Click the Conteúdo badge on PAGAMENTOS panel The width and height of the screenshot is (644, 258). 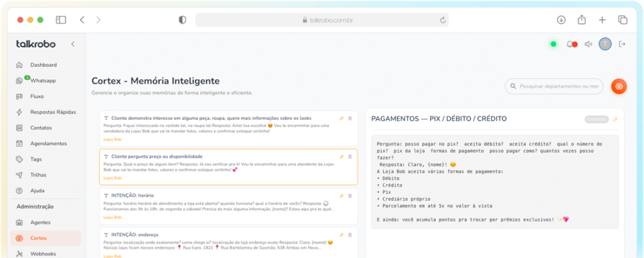coord(596,119)
